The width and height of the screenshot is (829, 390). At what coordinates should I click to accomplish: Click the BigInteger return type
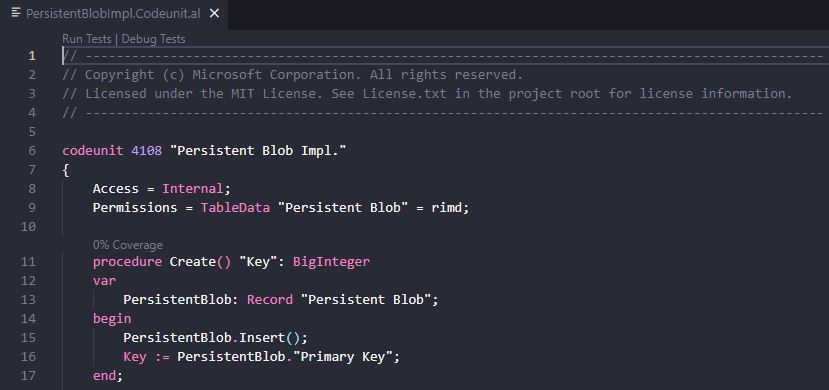[x=331, y=262]
